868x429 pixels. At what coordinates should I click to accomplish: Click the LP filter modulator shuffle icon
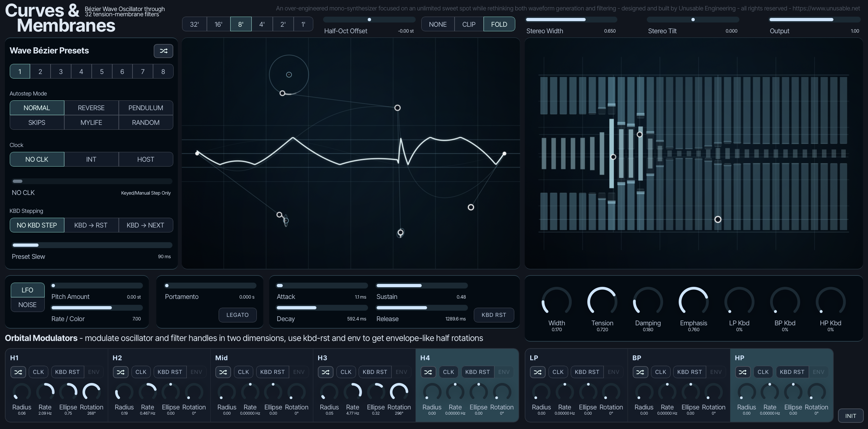[x=537, y=372]
